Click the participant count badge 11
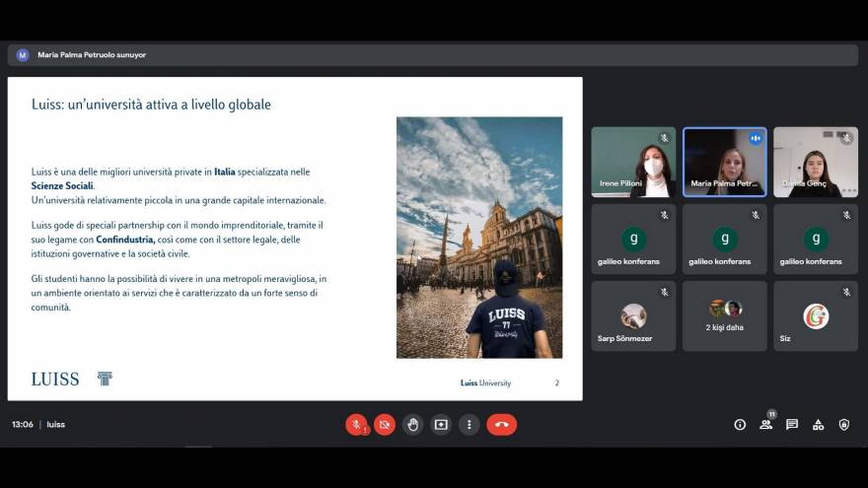The height and width of the screenshot is (488, 868). (771, 414)
